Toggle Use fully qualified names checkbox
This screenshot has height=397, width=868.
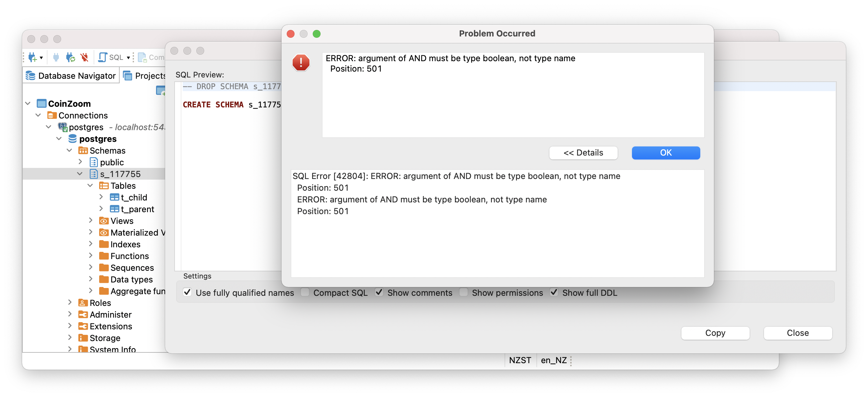pos(187,292)
